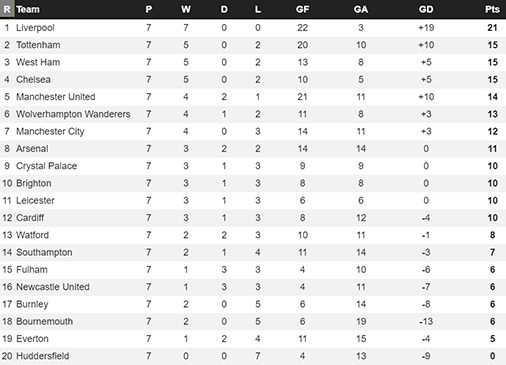Click the Manchester United team name

tap(56, 97)
